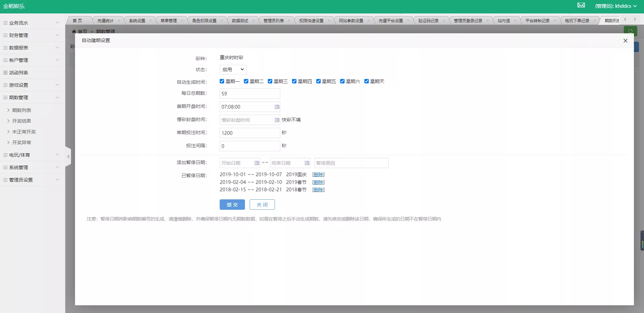Click inside the 每日总期数 input field
Viewport: 644px width, 313px height.
point(249,93)
